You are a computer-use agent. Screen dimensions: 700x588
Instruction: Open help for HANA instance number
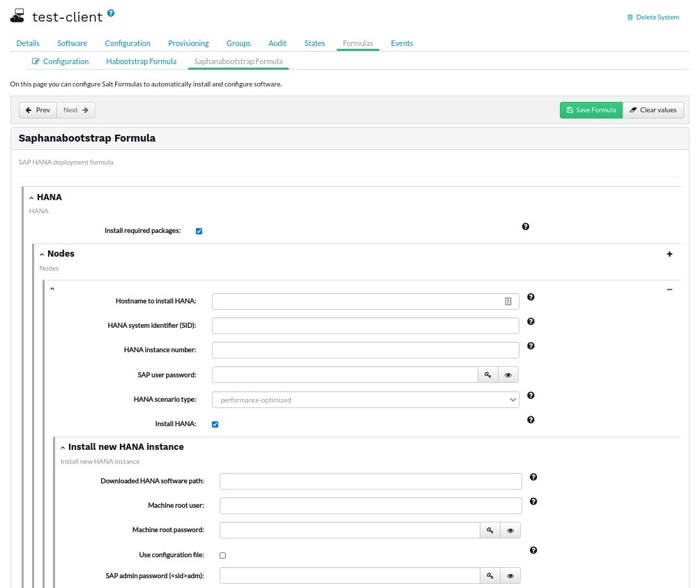coord(531,346)
